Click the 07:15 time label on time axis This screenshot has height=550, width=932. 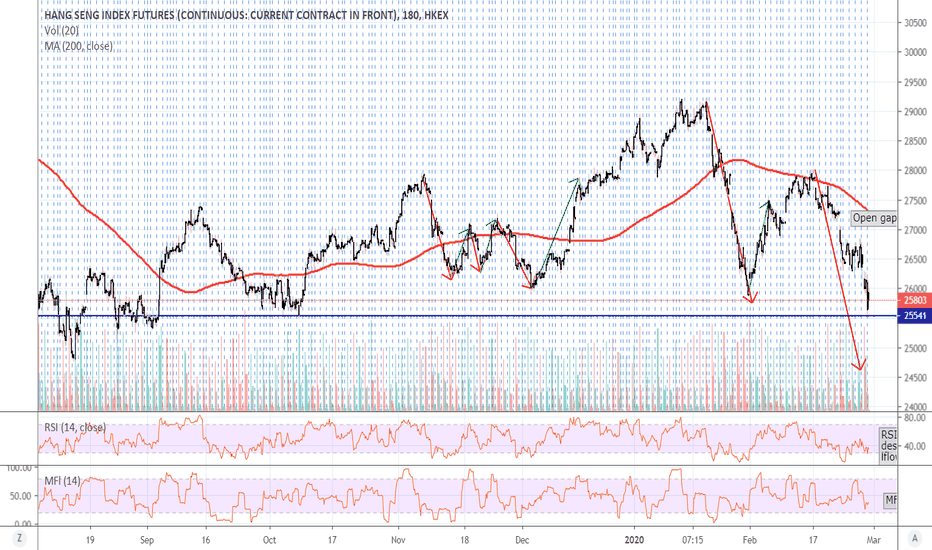692,540
